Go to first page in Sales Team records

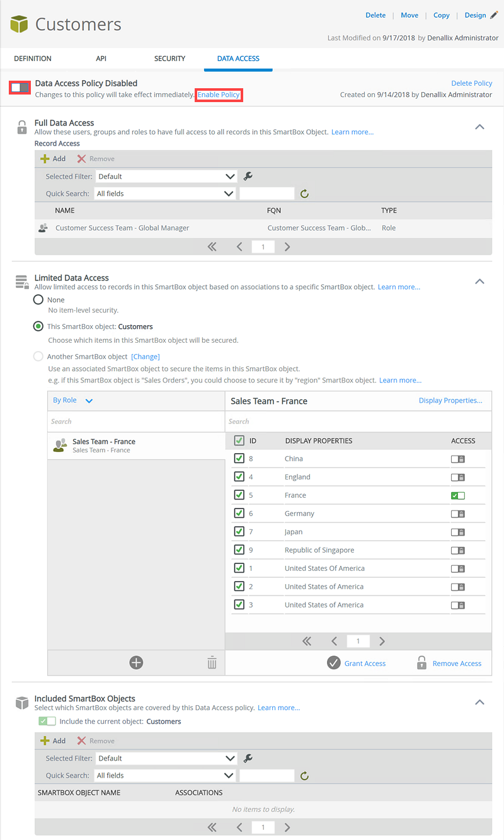307,641
